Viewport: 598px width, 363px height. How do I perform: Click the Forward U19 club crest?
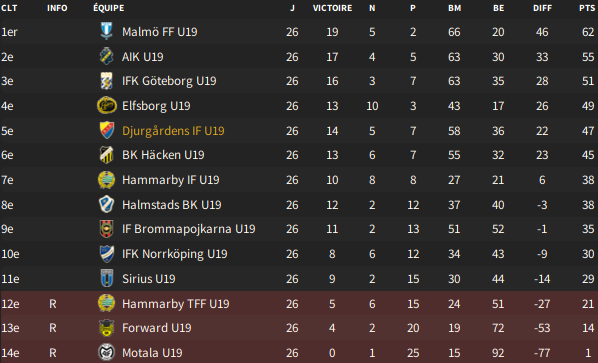point(106,328)
